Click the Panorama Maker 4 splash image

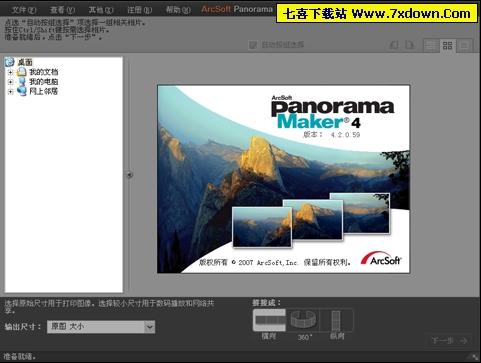coord(283,179)
